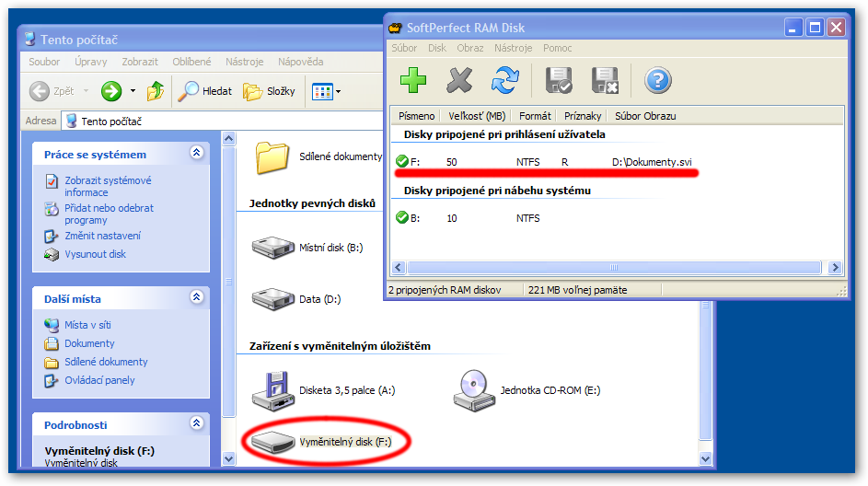Click the blue arrows Remount icon in RAM Disk

pyautogui.click(x=504, y=80)
